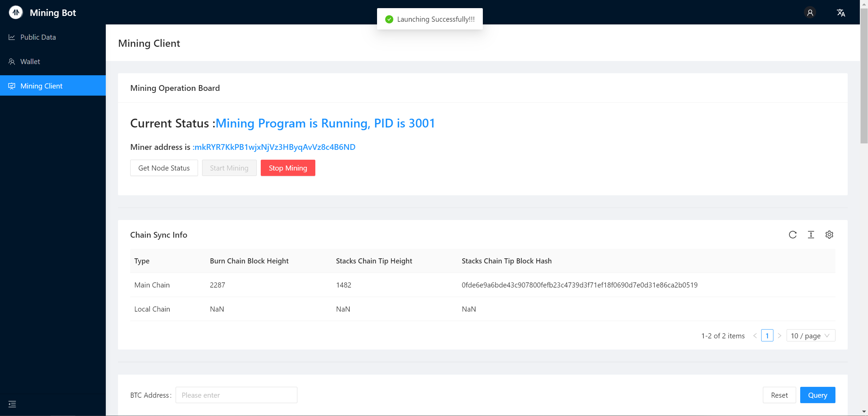This screenshot has height=416, width=868.
Task: Click Stacks Chain Tip Height value 1482
Action: coord(343,285)
